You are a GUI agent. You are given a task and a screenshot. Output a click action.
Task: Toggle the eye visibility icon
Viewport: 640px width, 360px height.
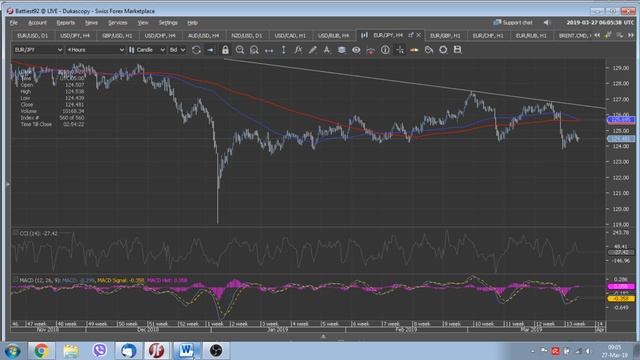[x=356, y=50]
